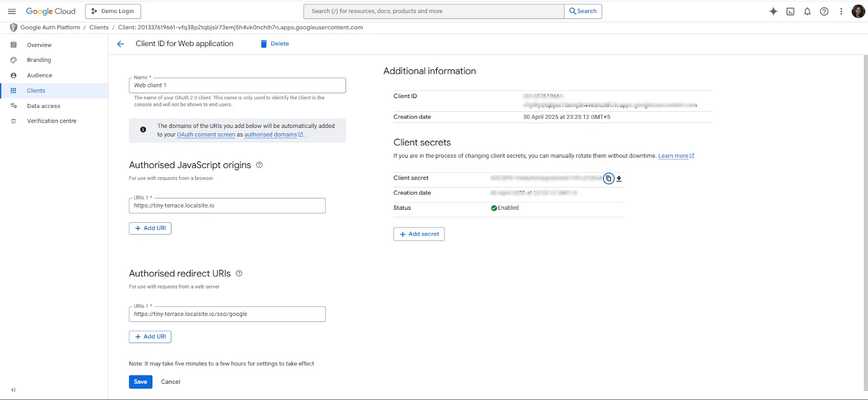The image size is (868, 400).
Task: Open the three-dot more options menu
Action: coord(841,11)
